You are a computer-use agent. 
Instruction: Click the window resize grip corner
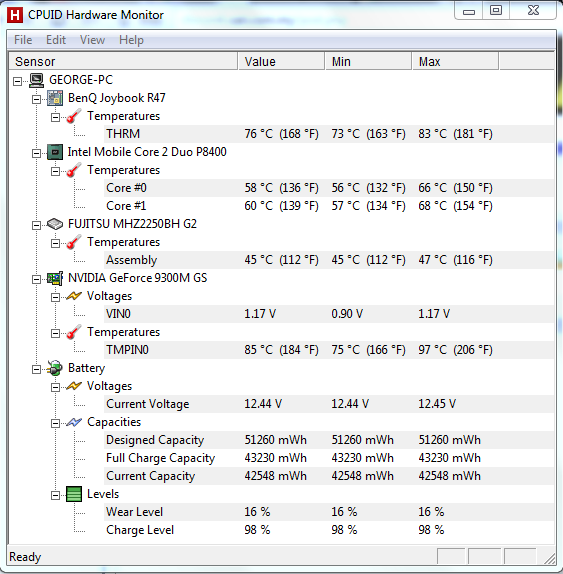pyautogui.click(x=549, y=558)
